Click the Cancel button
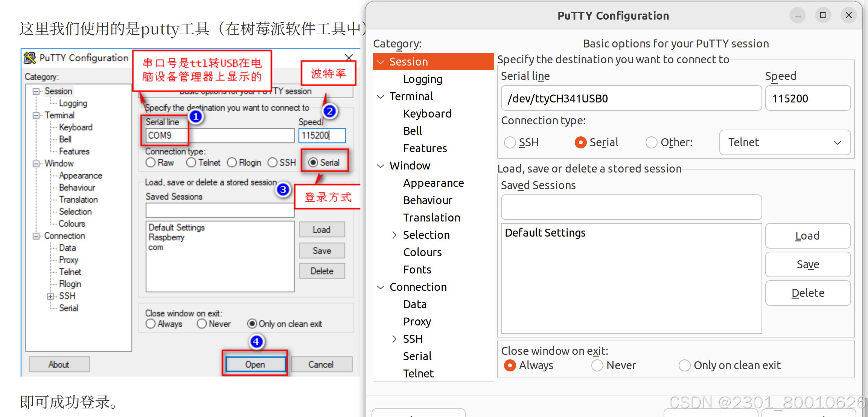This screenshot has height=417, width=868. (321, 364)
